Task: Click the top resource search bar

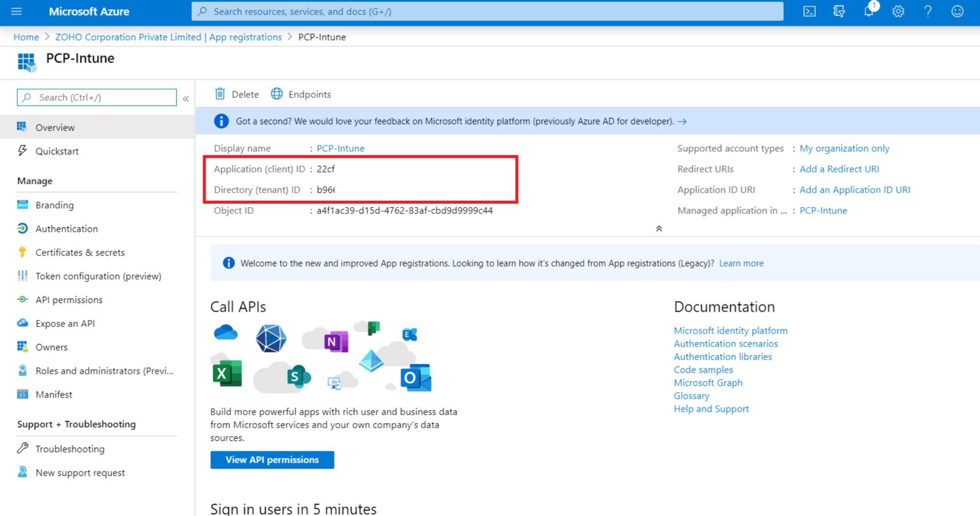Action: 488,11
